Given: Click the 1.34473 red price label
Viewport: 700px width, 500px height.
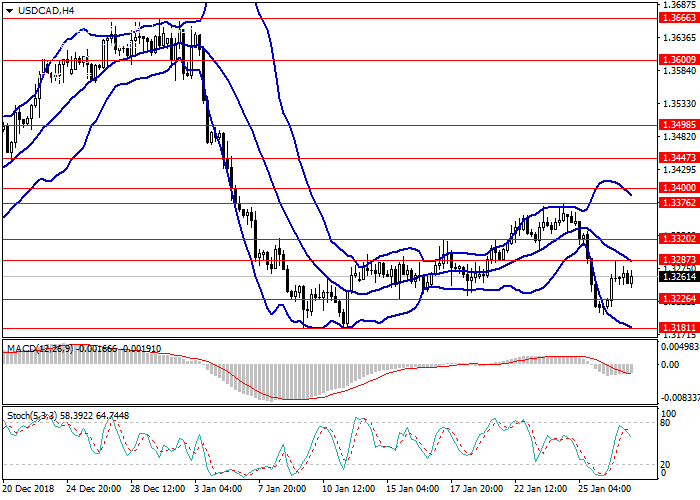Looking at the screenshot, I should coord(680,158).
